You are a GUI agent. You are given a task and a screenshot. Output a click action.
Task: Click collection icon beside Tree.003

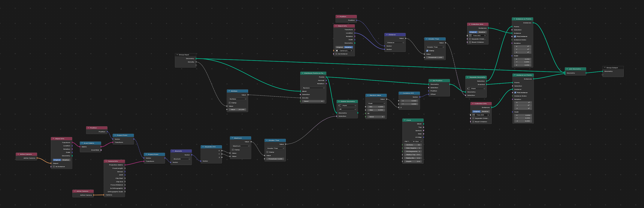[x=474, y=115]
